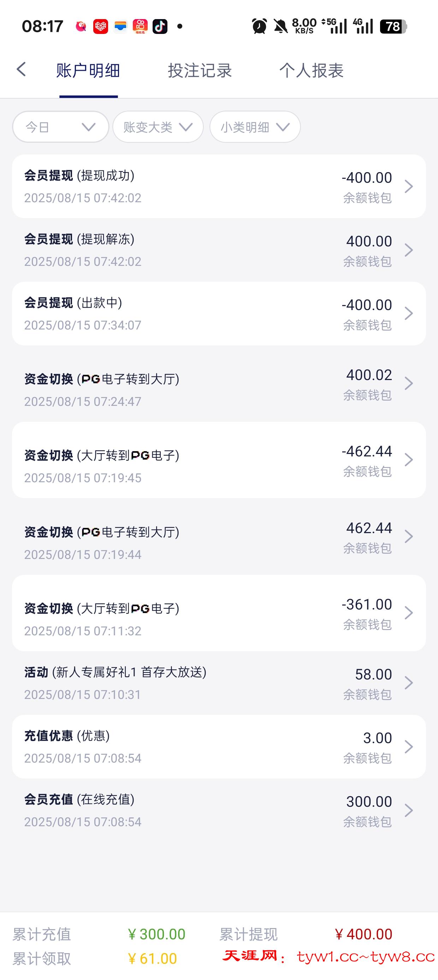Viewport: 438px width, 980px height.
Task: Tap the back arrow icon
Action: (21, 70)
